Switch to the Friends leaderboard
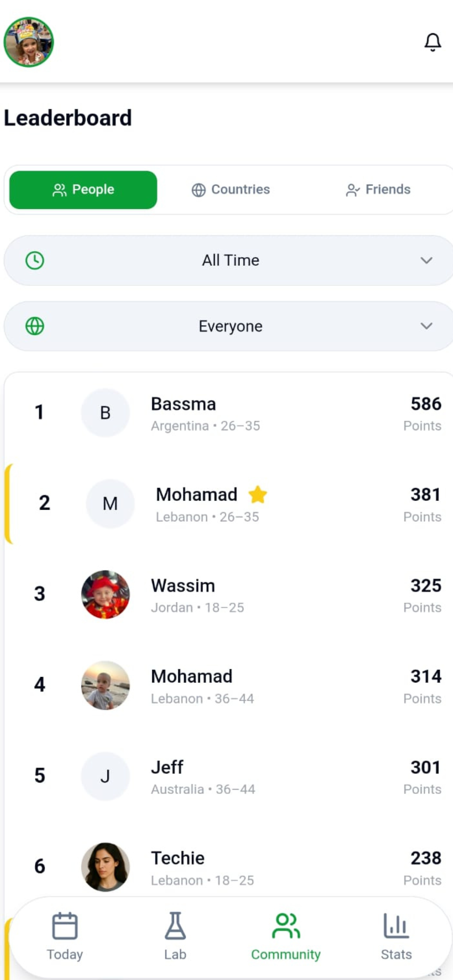 coord(378,190)
